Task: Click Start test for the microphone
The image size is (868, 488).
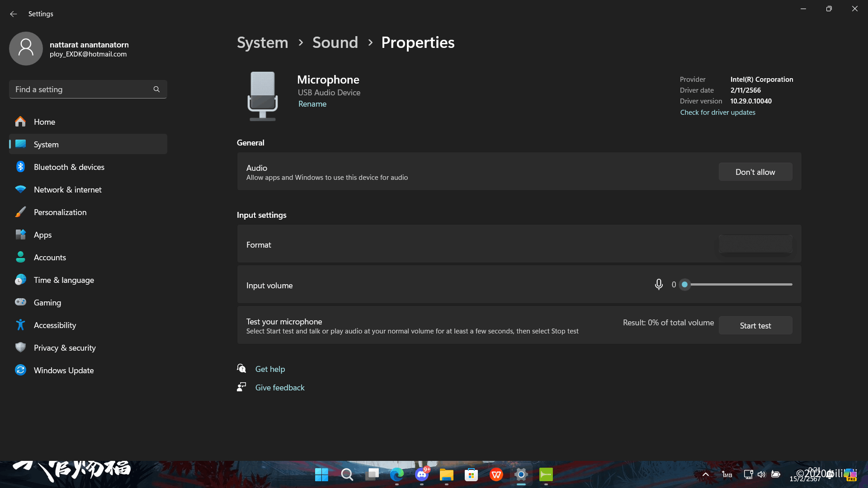Action: [755, 325]
